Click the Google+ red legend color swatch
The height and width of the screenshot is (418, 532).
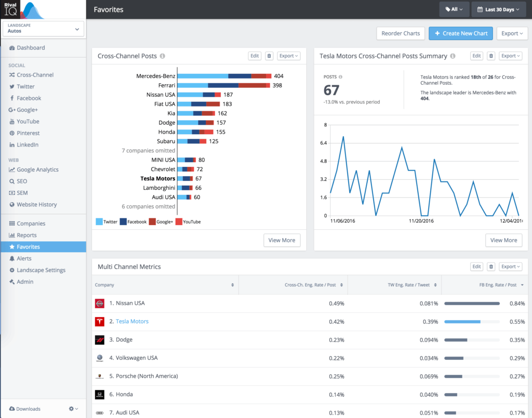[x=152, y=222]
